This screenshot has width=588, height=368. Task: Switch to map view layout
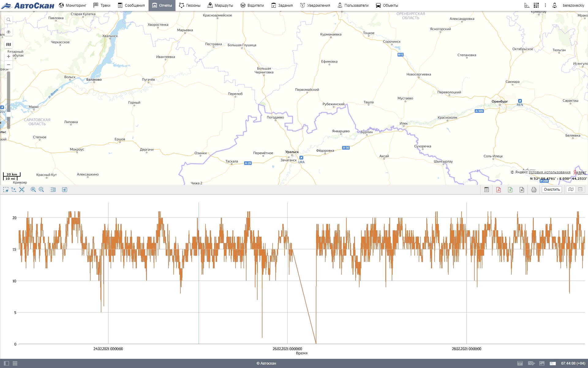tap(571, 190)
